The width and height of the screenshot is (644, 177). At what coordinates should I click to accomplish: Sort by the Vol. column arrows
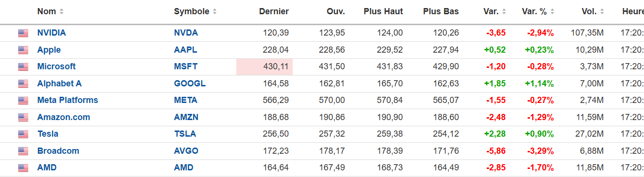click(603, 11)
